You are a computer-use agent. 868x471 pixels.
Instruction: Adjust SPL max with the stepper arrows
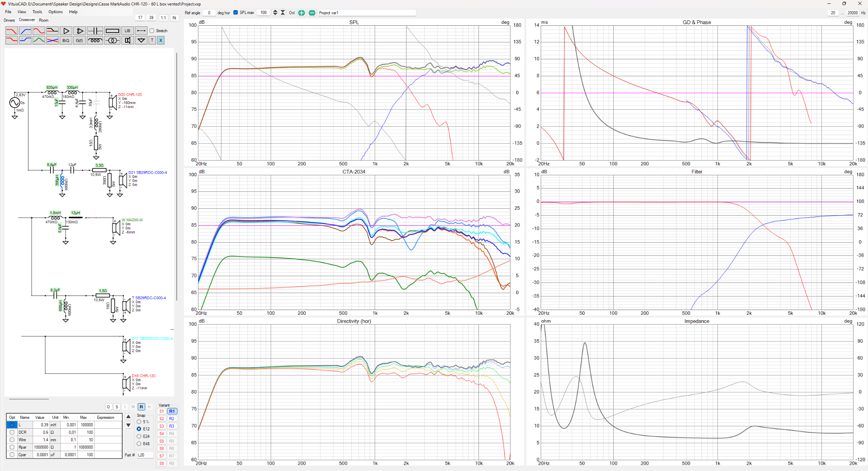[x=275, y=13]
